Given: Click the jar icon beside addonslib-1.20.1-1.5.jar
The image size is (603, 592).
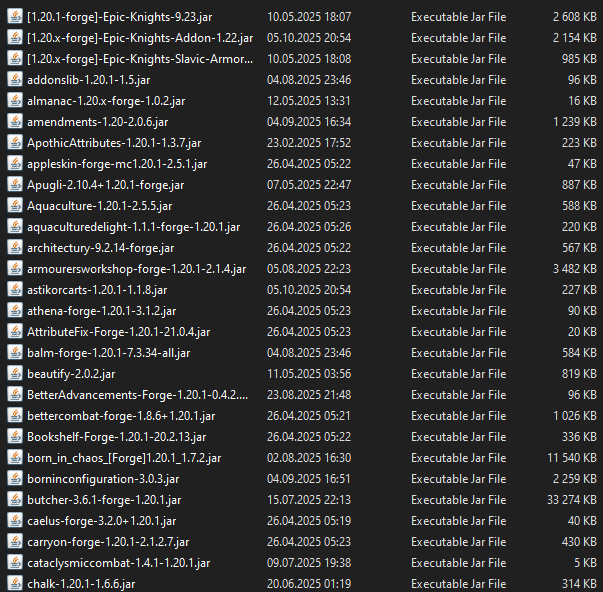Looking at the screenshot, I should pyautogui.click(x=15, y=80).
